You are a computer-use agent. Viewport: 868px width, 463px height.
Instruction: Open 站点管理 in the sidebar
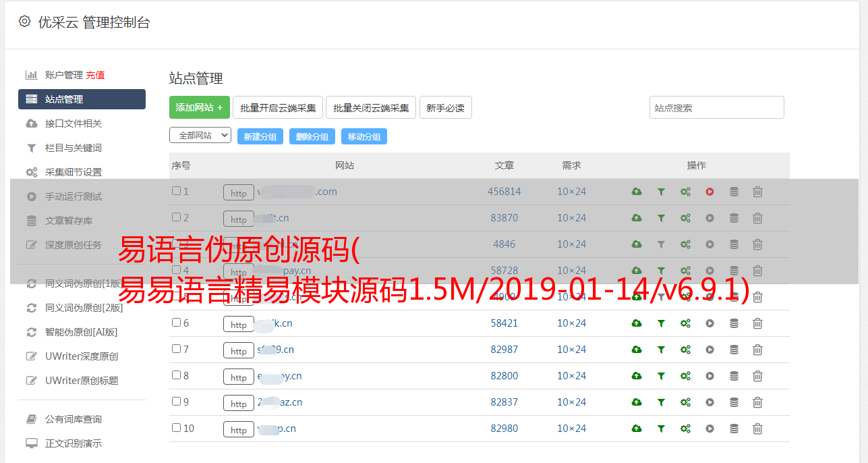coord(82,99)
